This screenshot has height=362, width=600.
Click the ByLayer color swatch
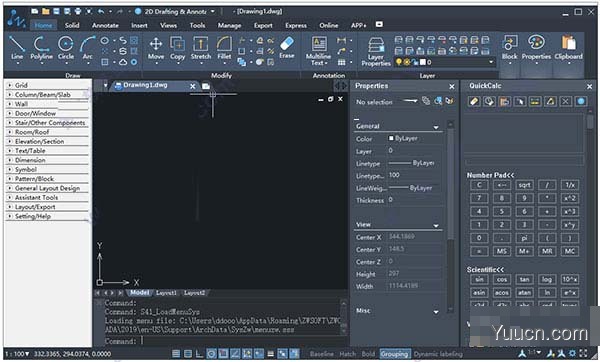coord(391,138)
